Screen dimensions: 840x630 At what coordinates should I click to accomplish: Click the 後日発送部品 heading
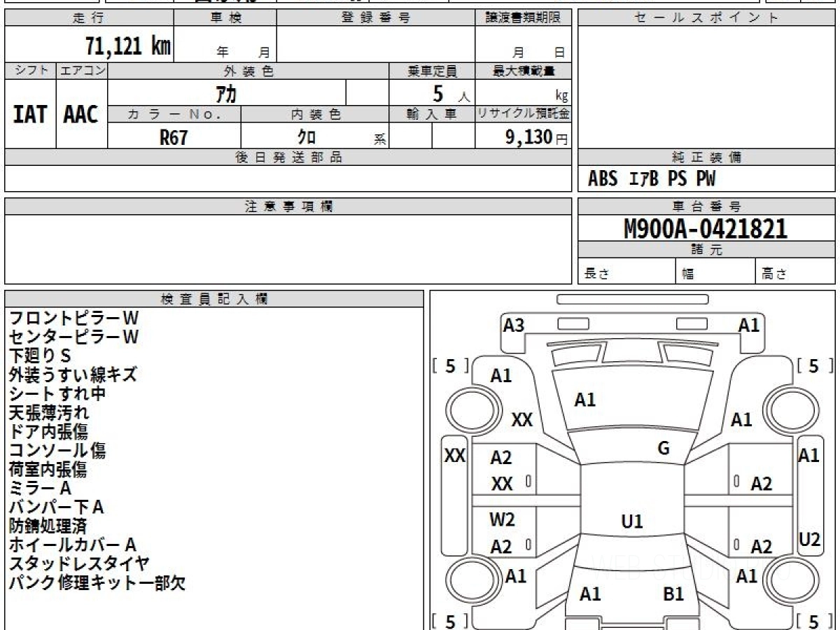288,157
